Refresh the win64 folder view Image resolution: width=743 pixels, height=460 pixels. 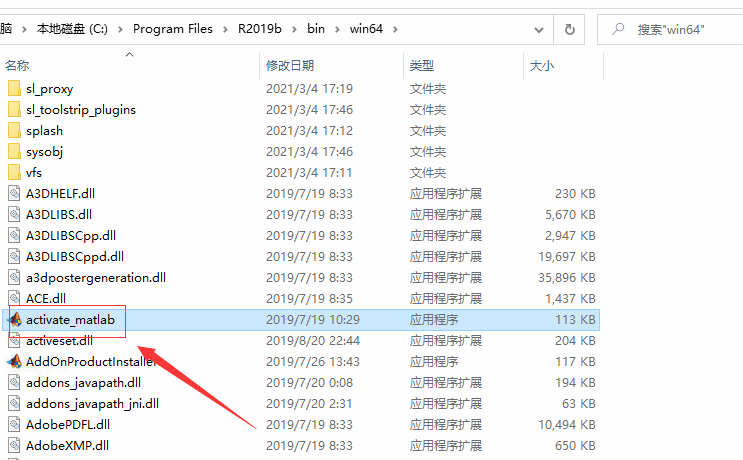click(570, 29)
